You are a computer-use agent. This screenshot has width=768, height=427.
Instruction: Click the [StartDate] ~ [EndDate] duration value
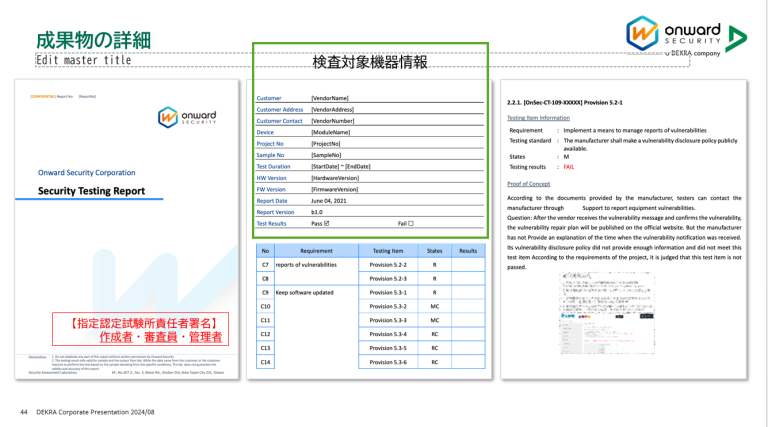point(341,166)
